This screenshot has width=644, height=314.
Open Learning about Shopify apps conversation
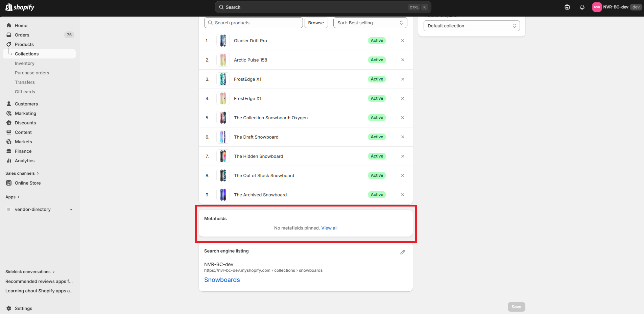pyautogui.click(x=39, y=291)
